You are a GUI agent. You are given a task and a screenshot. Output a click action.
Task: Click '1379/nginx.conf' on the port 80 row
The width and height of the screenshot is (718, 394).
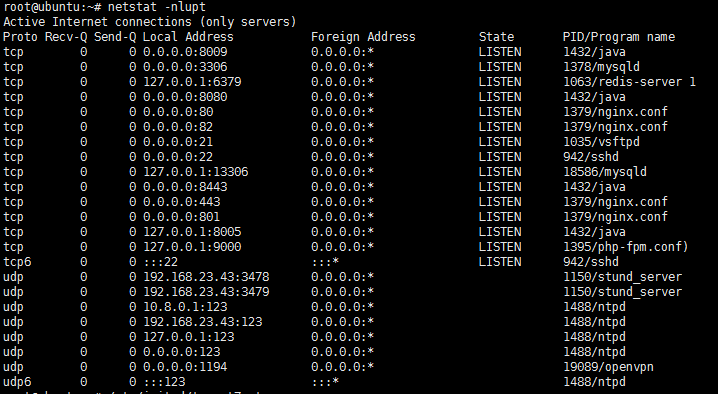[x=615, y=112]
